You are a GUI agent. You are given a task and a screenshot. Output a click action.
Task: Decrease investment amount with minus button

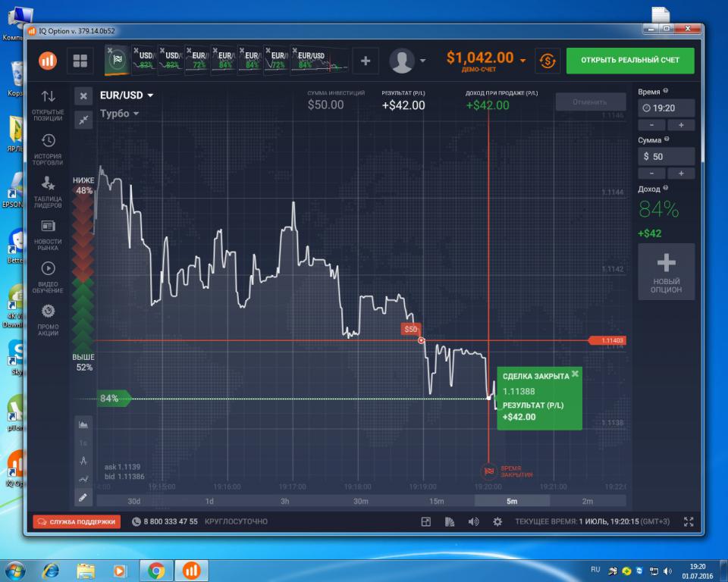(x=651, y=174)
